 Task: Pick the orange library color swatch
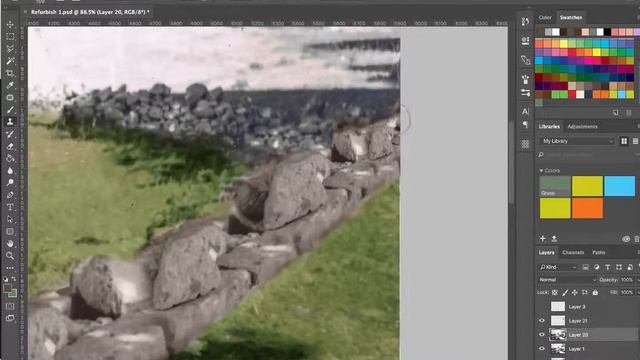tap(587, 208)
